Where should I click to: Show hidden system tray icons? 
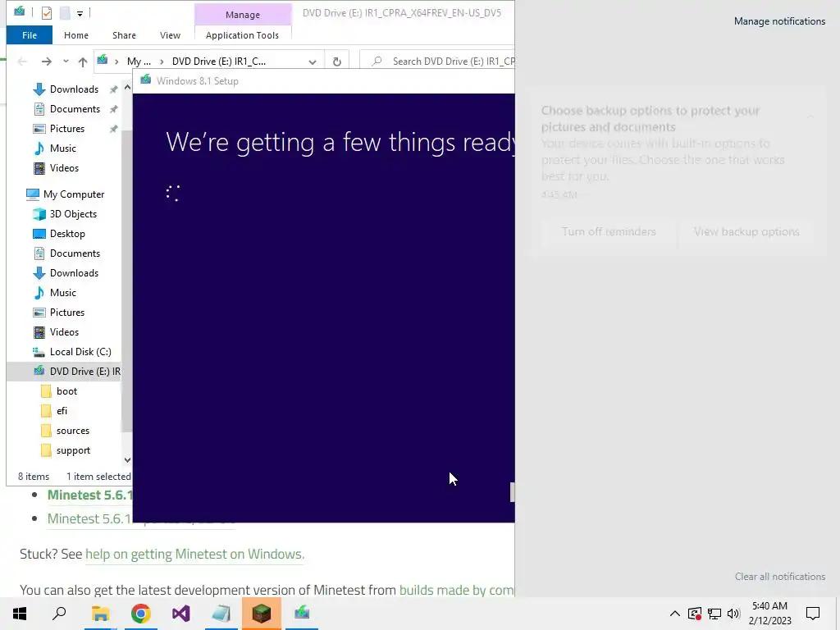(x=675, y=614)
